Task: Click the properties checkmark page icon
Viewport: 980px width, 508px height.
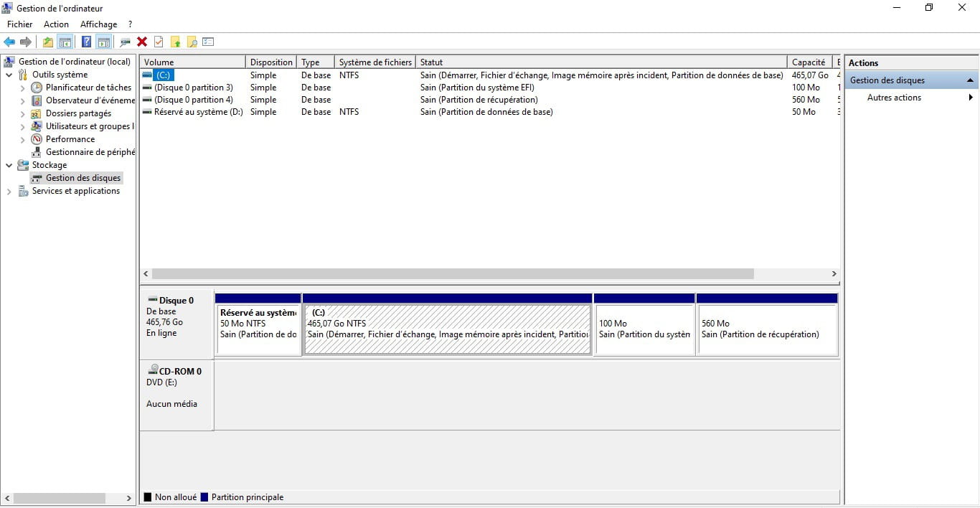Action: tap(159, 42)
